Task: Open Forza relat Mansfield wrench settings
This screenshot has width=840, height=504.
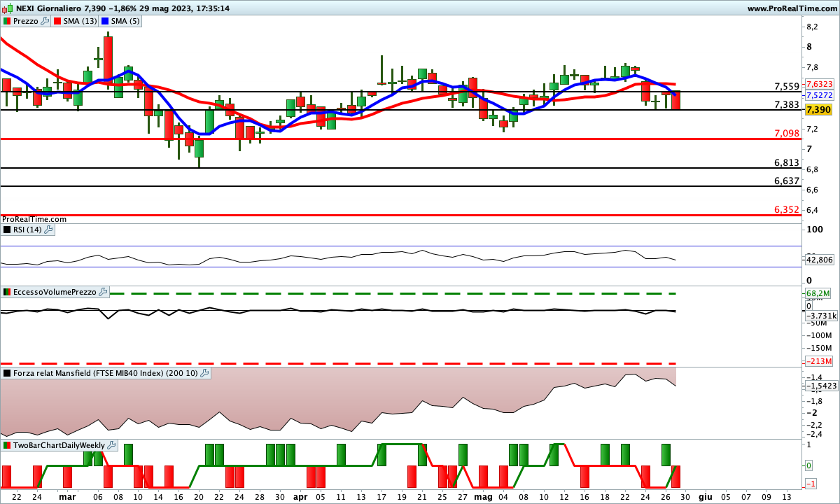Action: (204, 374)
